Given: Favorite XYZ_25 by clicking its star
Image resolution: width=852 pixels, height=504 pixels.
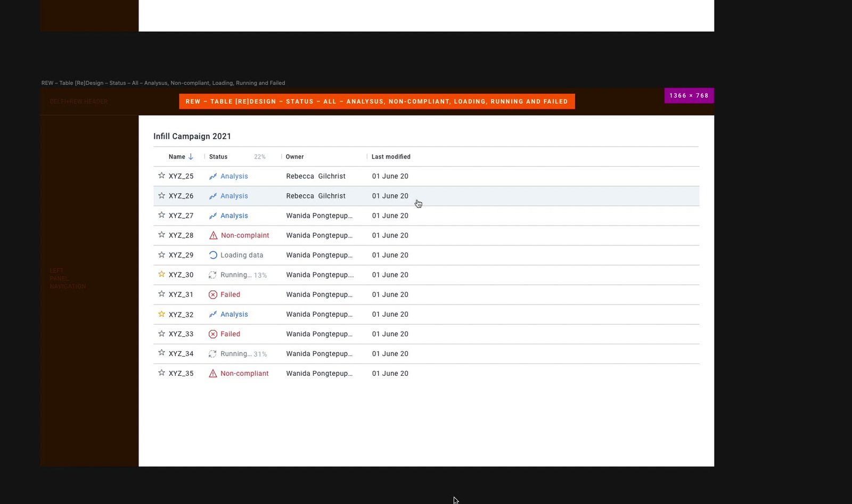Looking at the screenshot, I should point(161,176).
